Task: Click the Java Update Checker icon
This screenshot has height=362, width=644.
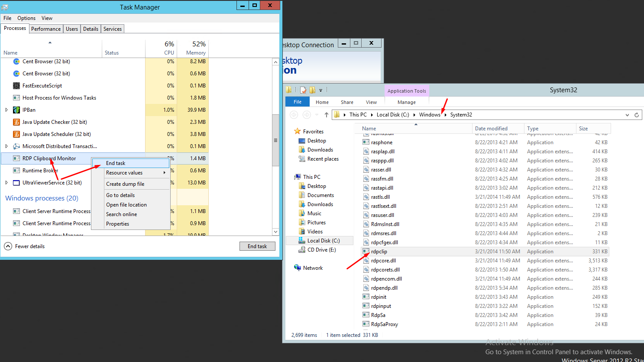Action: [x=16, y=122]
